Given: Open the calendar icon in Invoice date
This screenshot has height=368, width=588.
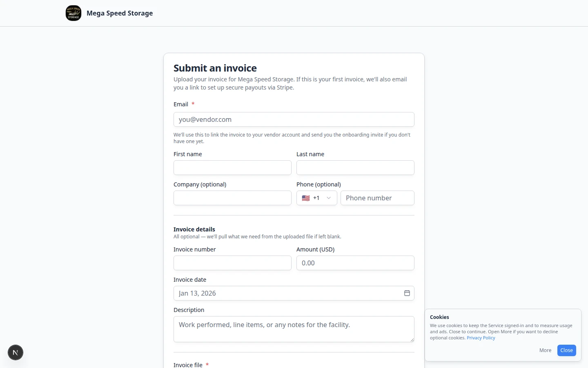Looking at the screenshot, I should coord(407,293).
